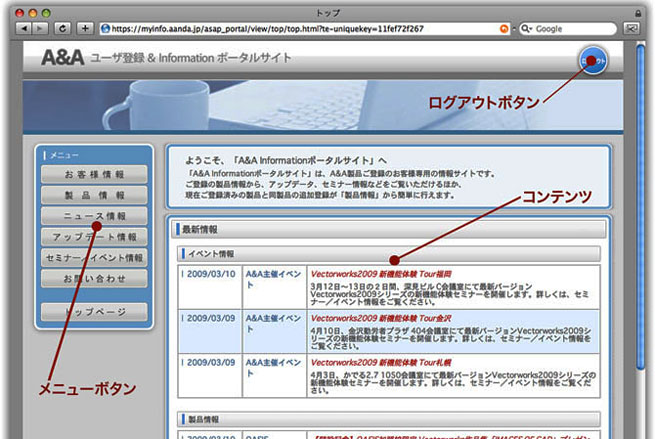The height and width of the screenshot is (439, 655).
Task: Open the search magnifier dropdown in Google field
Action: tap(527, 29)
